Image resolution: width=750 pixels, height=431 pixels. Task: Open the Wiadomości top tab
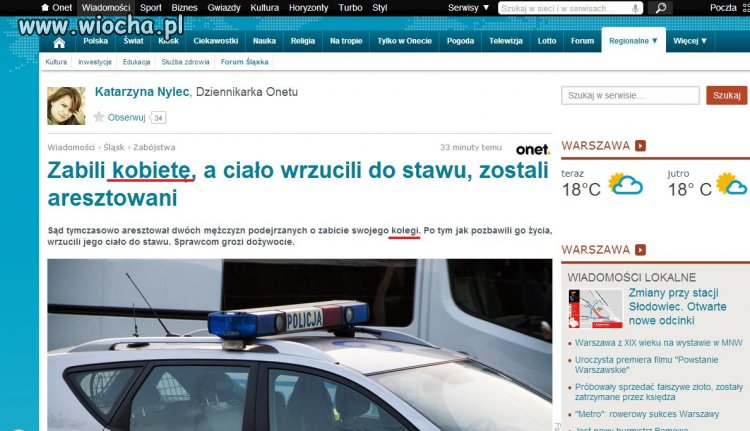coord(106,8)
